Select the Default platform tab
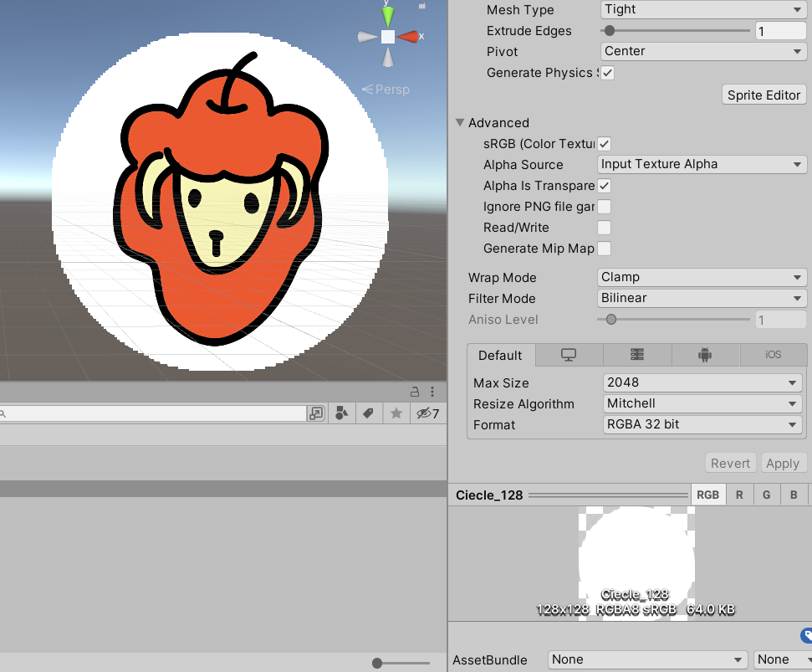Screen dimensions: 812x672 click(x=500, y=356)
